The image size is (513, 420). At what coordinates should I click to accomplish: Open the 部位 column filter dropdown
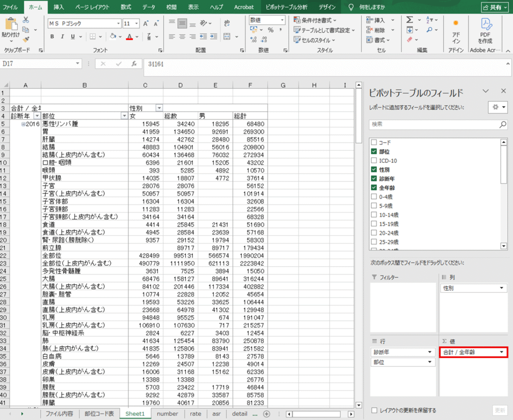(x=124, y=116)
